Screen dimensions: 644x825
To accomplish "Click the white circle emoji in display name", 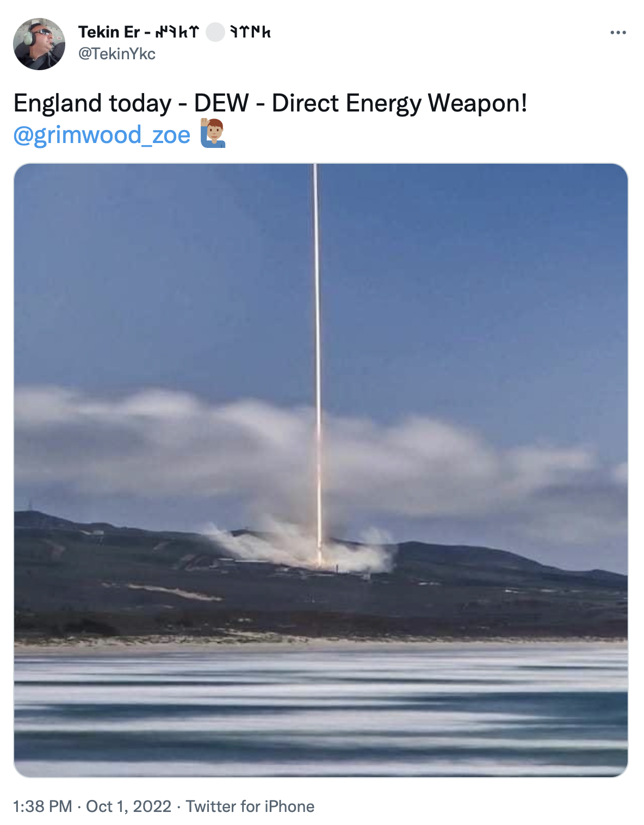I will pyautogui.click(x=215, y=33).
